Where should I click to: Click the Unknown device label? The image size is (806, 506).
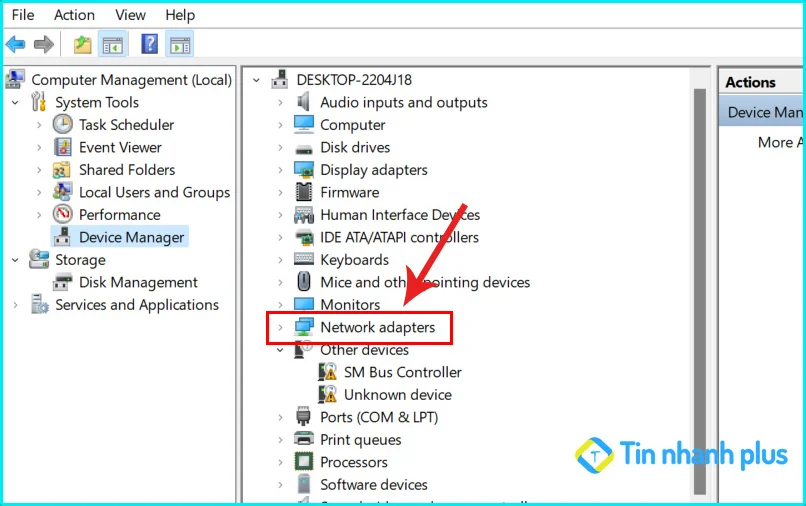(x=398, y=394)
